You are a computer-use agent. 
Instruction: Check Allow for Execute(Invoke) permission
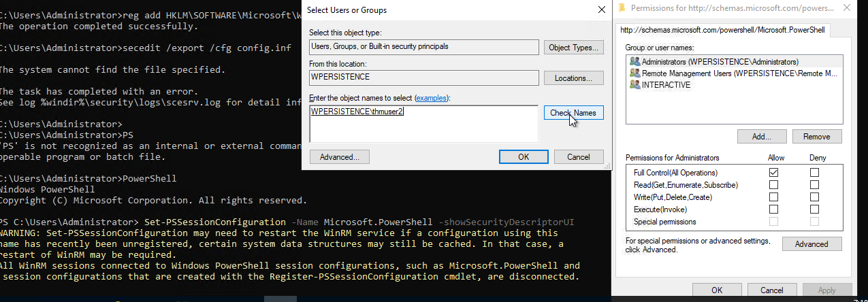(x=774, y=209)
